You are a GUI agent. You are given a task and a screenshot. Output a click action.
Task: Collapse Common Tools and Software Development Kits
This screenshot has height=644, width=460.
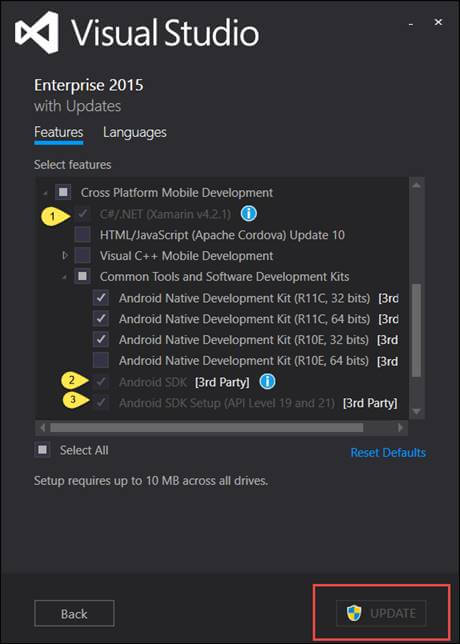click(x=64, y=278)
